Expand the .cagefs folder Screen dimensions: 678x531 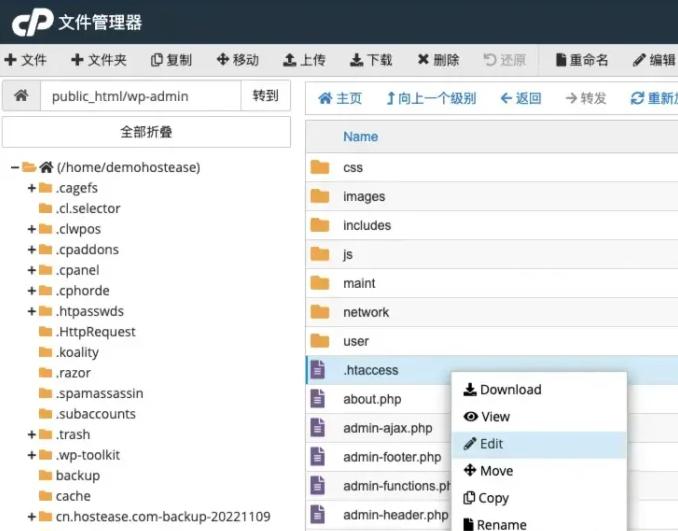point(32,188)
